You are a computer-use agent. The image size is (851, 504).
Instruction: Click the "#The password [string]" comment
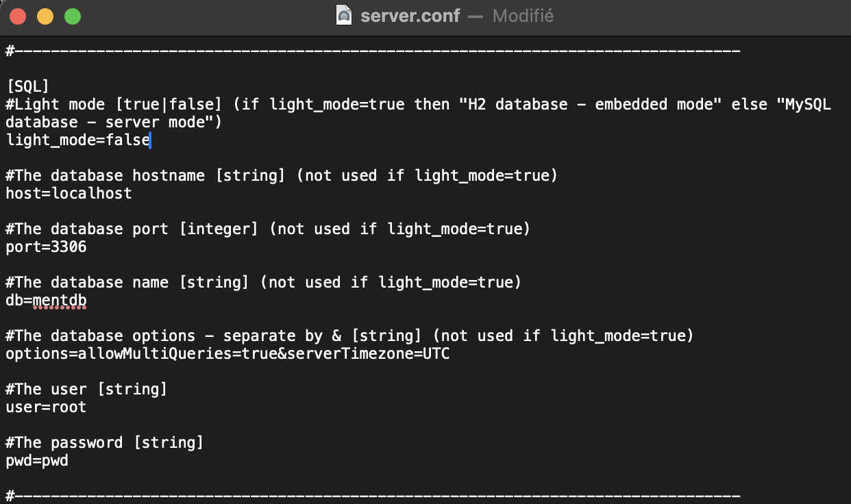pos(104,443)
